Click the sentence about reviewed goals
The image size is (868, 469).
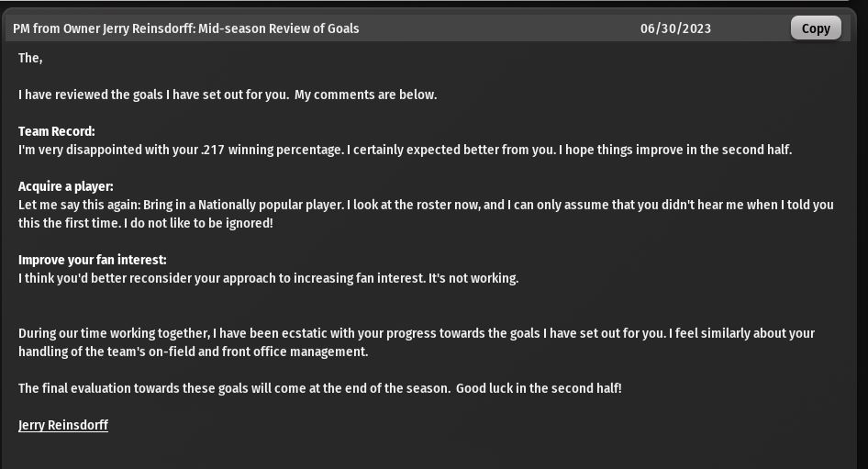coord(153,95)
